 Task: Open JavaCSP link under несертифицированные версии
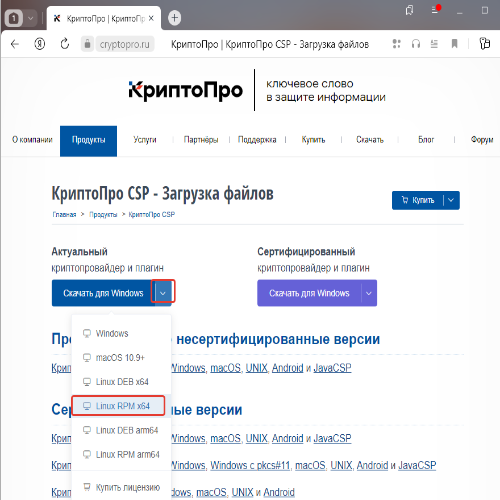coord(332,368)
